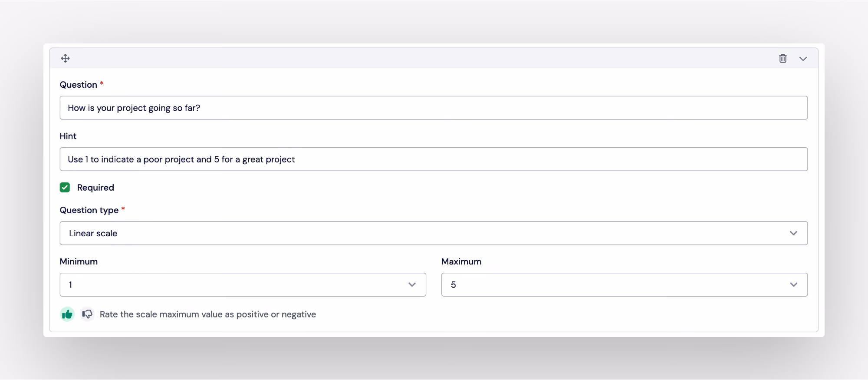Click the Required label text
Screen dimensions: 868x380
(95, 188)
